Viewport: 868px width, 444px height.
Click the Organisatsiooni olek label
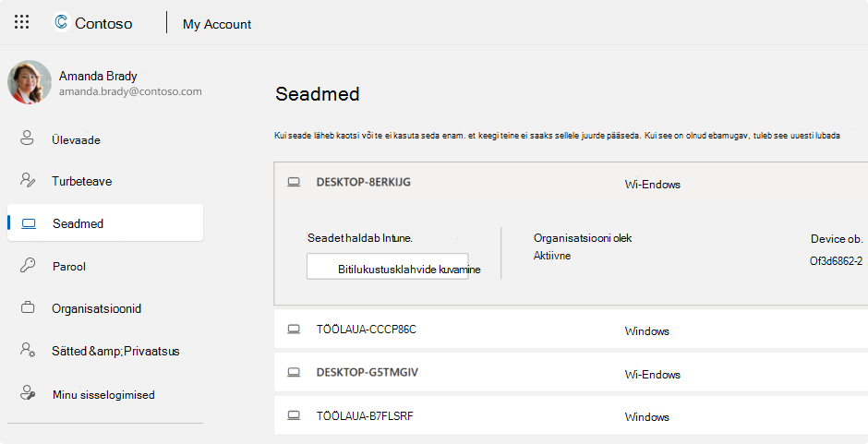coord(583,238)
